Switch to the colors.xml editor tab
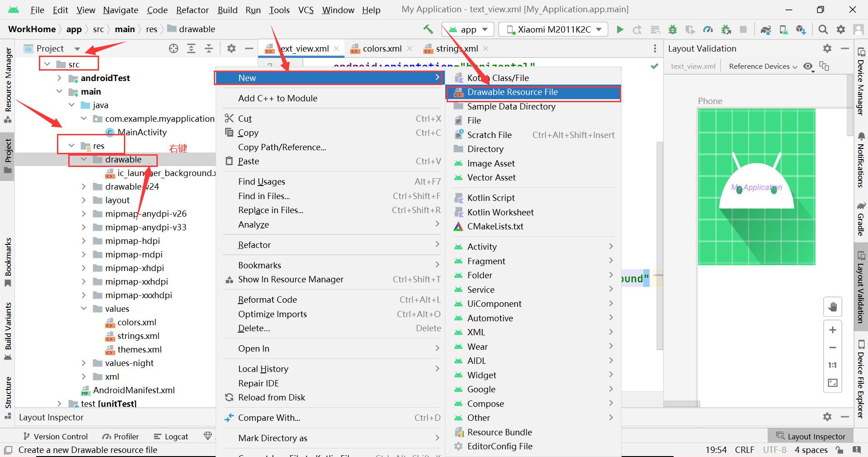The width and height of the screenshot is (868, 457). click(x=382, y=48)
